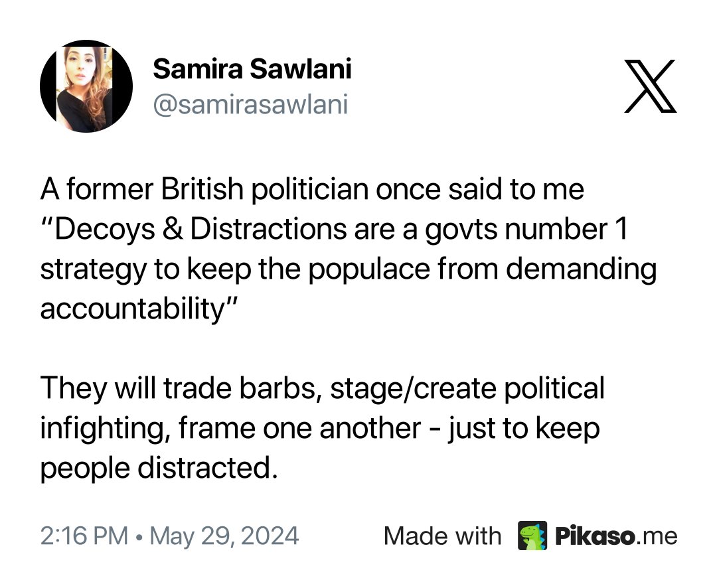Click the May 29, 2024 date

224,536
